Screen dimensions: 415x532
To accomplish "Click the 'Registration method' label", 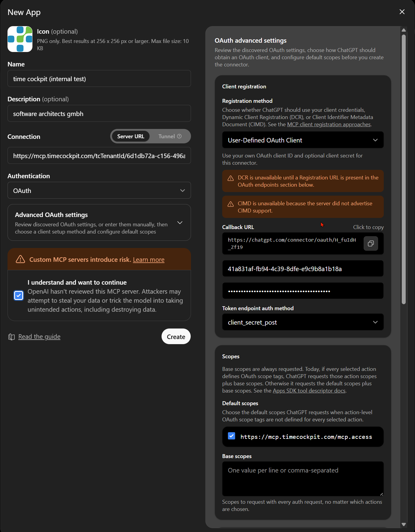I will pos(247,101).
